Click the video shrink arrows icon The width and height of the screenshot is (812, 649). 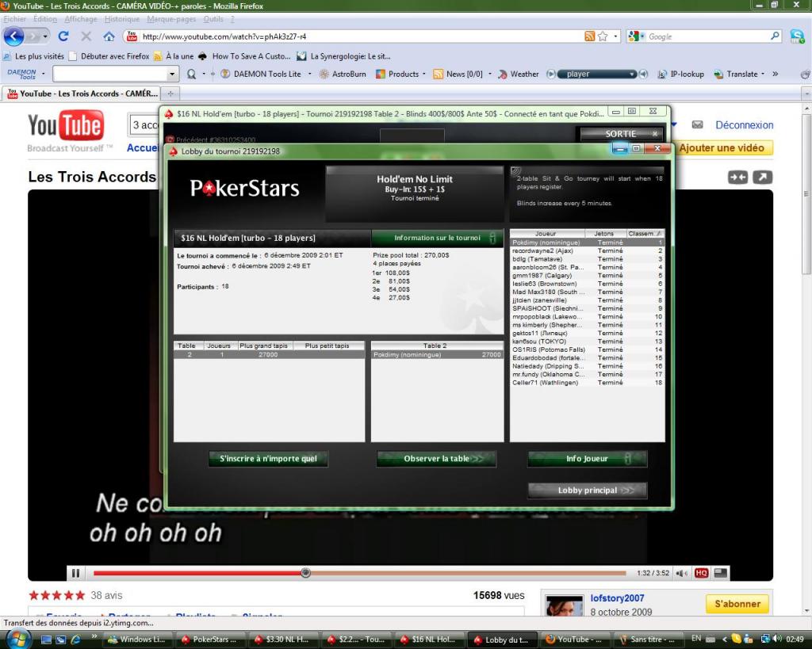click(x=737, y=178)
